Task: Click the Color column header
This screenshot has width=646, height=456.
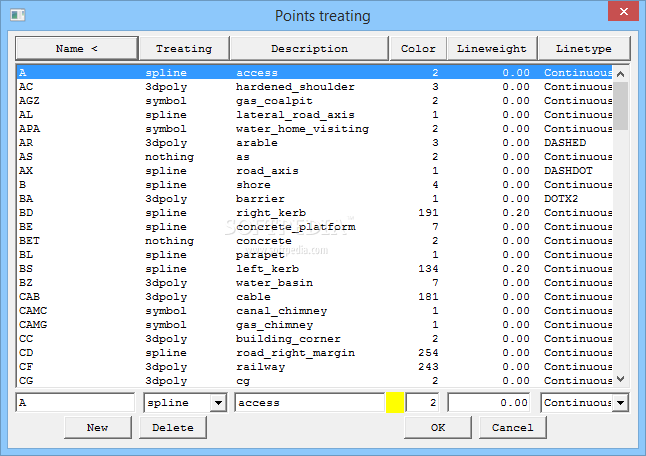Action: click(x=418, y=49)
